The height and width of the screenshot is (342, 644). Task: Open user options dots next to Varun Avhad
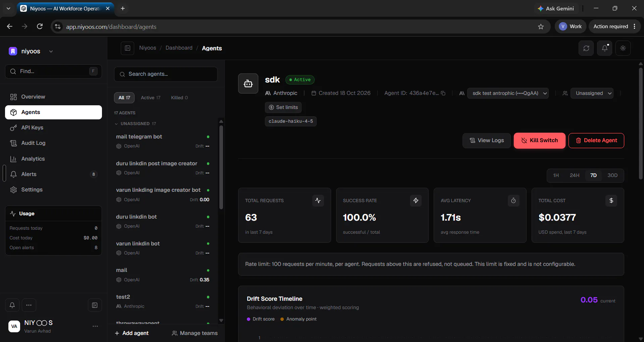(95, 326)
